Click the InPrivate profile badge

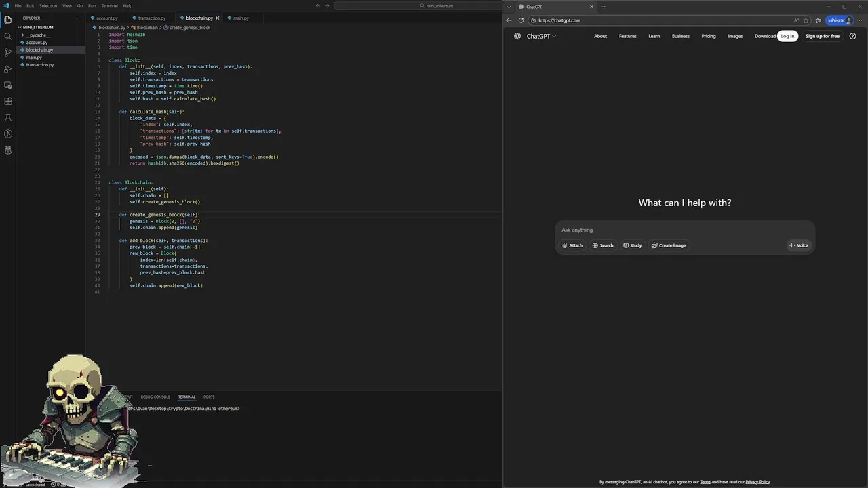pos(840,20)
